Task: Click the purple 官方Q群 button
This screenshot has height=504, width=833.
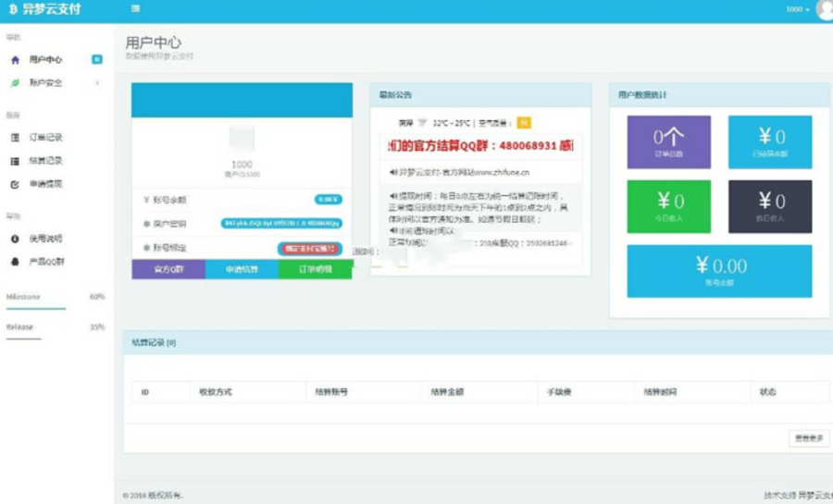Action: (168, 269)
